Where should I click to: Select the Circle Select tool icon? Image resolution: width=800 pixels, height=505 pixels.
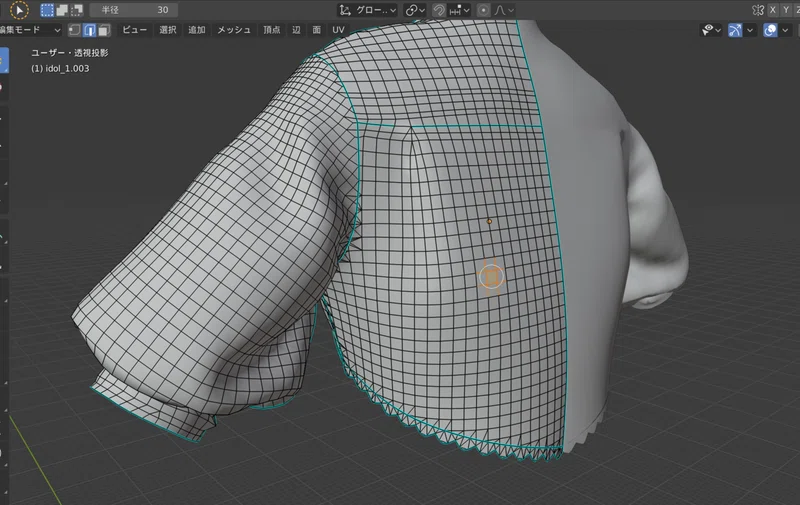tap(19, 10)
